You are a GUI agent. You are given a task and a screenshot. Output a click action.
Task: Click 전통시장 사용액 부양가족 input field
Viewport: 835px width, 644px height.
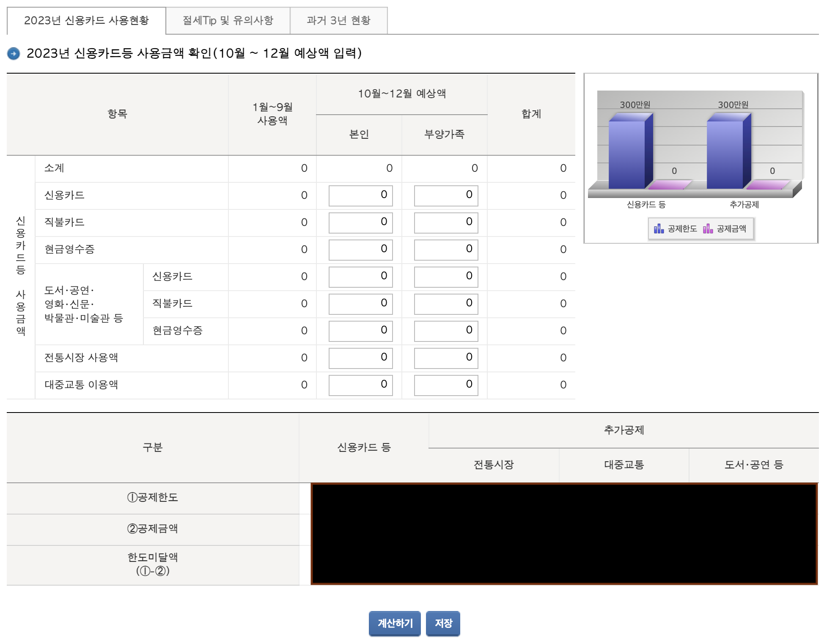[446, 358]
